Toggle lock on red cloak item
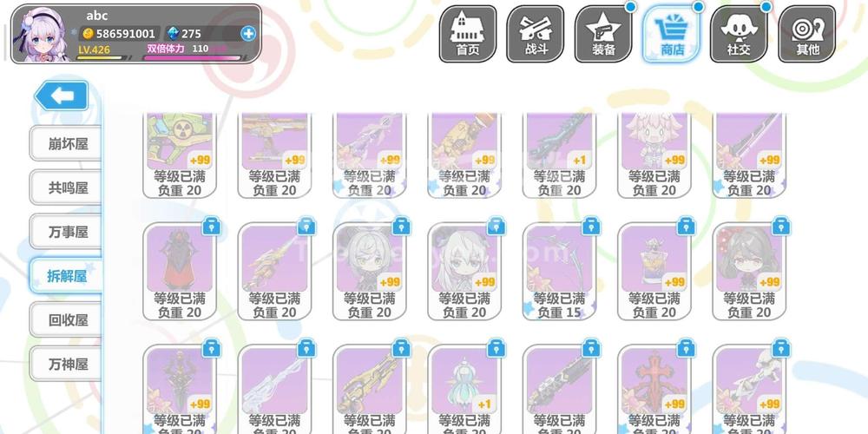The image size is (868, 434). tap(212, 226)
